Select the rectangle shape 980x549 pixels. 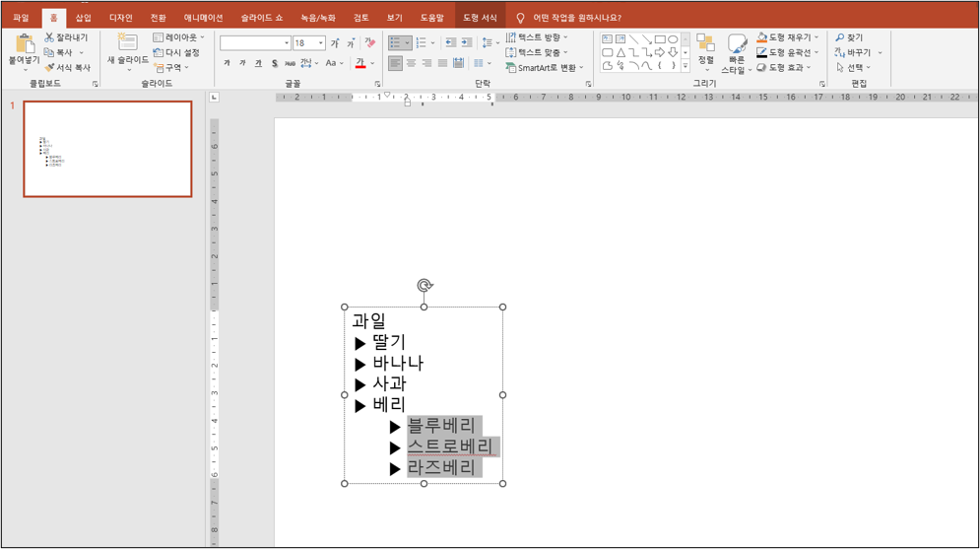pyautogui.click(x=660, y=38)
